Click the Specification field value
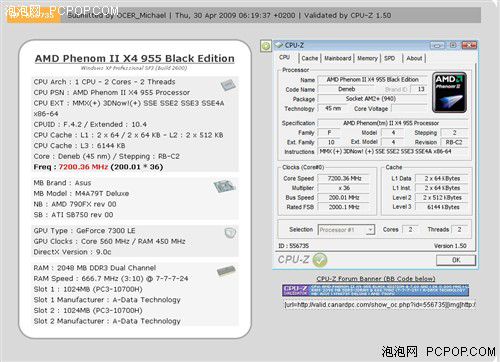Screen dimensions: 500x362 tap(392, 123)
